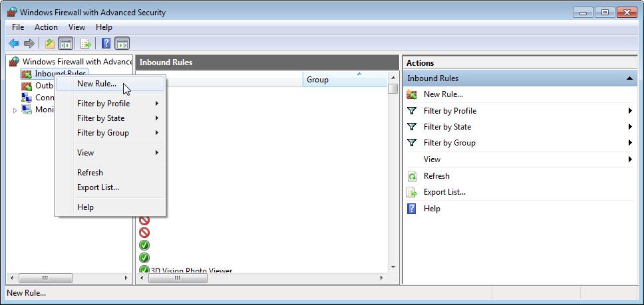Click the Monitoring tree icon
This screenshot has height=305, width=644.
coord(27,110)
